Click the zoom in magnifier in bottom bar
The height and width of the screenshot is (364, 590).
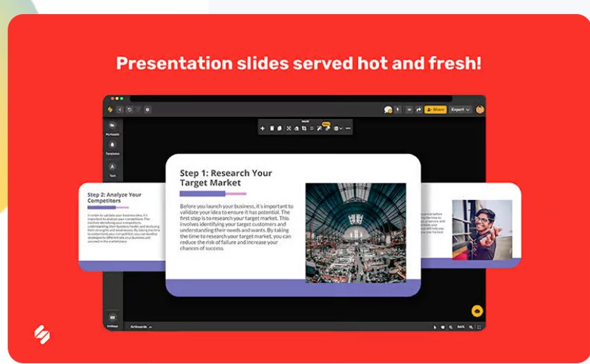471,327
